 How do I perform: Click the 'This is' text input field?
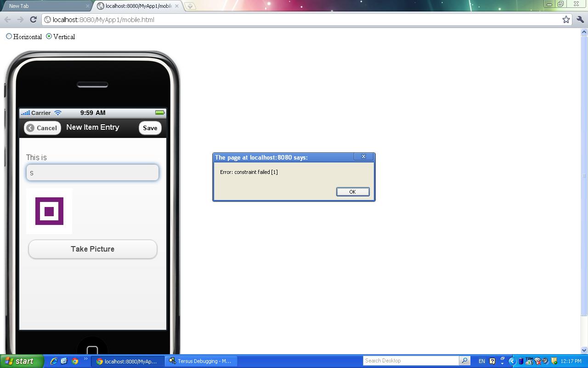coord(93,172)
